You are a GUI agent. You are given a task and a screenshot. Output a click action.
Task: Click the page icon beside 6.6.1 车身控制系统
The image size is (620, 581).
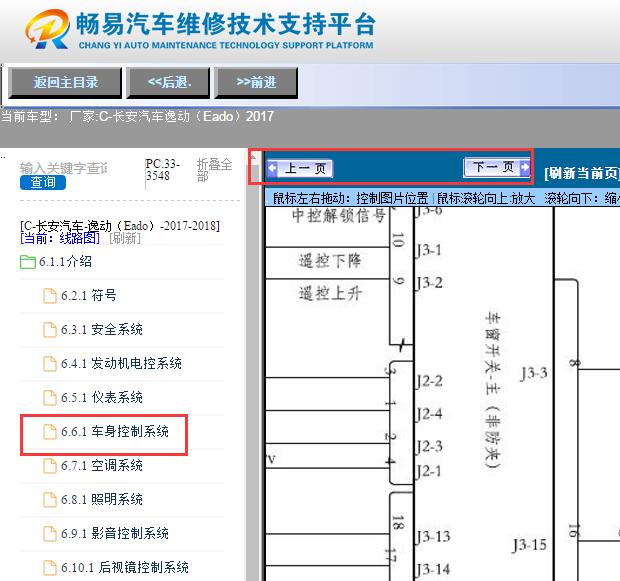pyautogui.click(x=50, y=432)
